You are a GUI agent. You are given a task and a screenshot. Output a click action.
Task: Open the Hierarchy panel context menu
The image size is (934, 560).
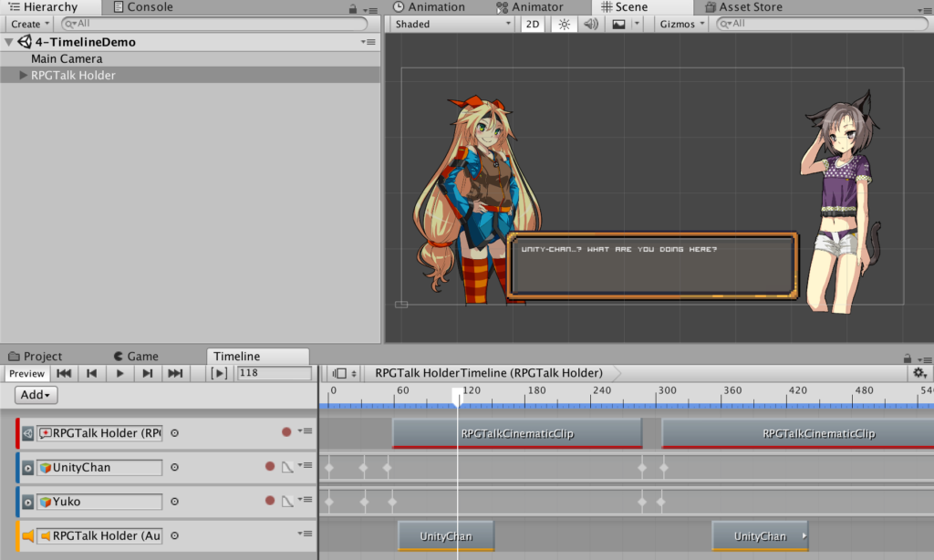click(370, 10)
